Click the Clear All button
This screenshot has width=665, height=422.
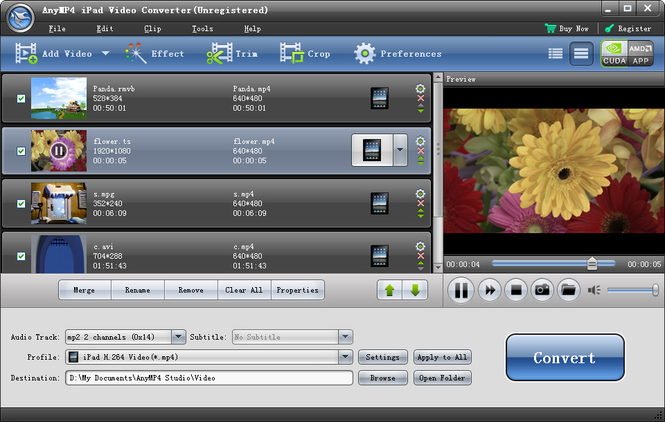244,290
